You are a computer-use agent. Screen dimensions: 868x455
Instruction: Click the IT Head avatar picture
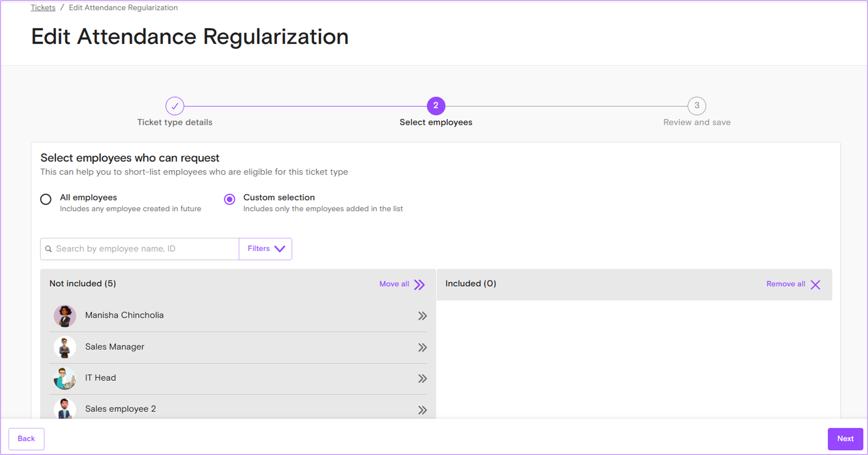65,378
